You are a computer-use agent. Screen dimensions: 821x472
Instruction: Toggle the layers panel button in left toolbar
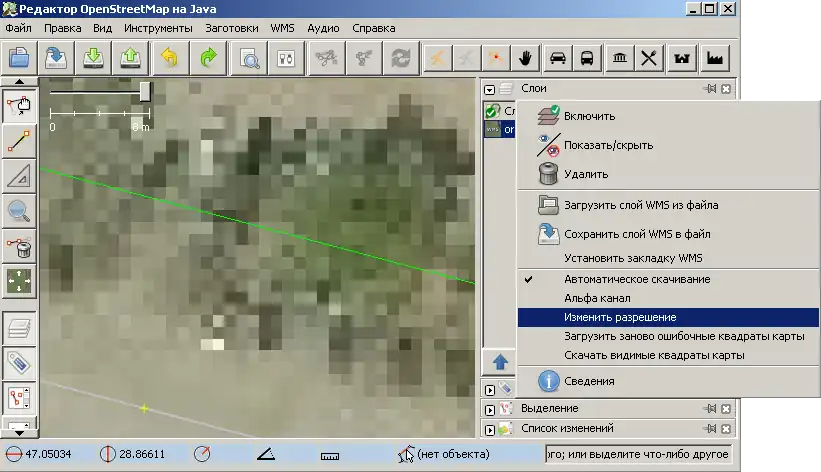point(18,326)
